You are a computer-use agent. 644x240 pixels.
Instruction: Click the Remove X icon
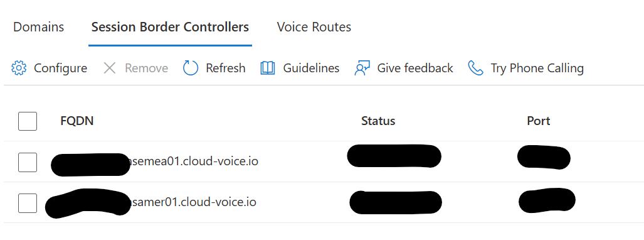pos(110,68)
